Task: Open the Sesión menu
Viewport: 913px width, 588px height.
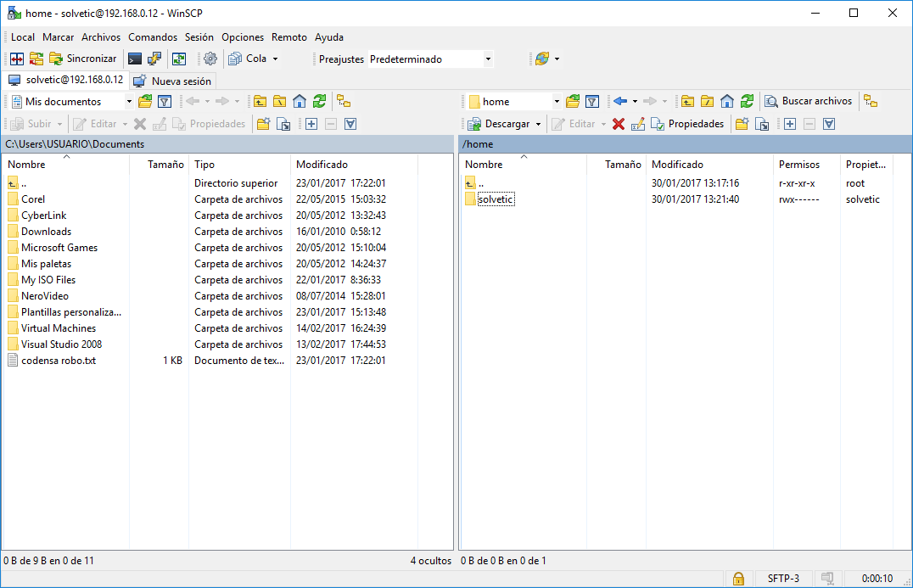Action: (x=199, y=37)
